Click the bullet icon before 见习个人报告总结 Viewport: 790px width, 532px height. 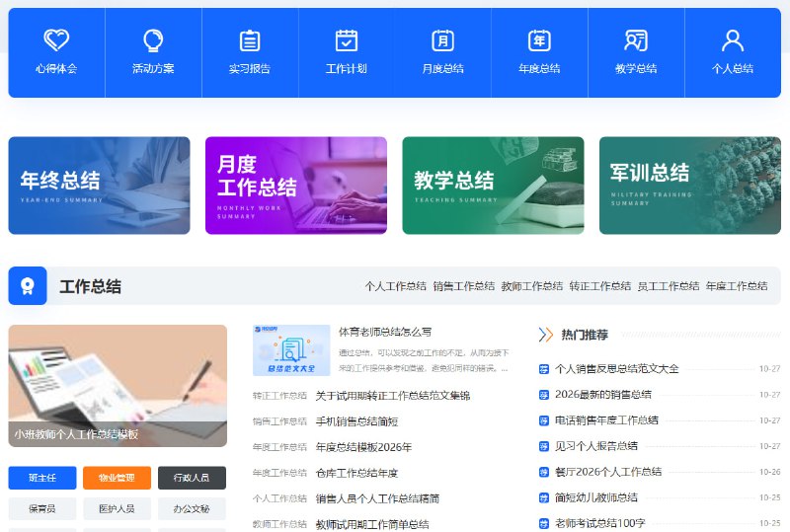tap(544, 446)
